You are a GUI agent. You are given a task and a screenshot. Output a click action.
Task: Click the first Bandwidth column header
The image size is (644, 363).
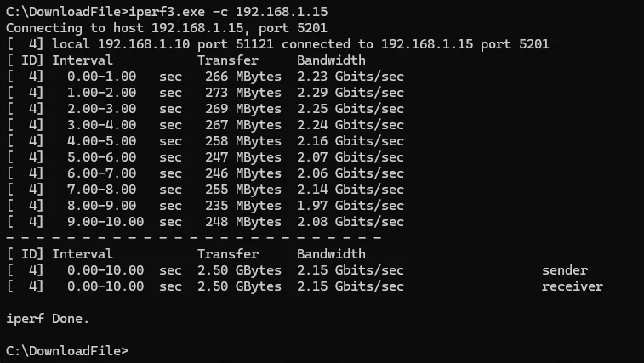point(331,60)
